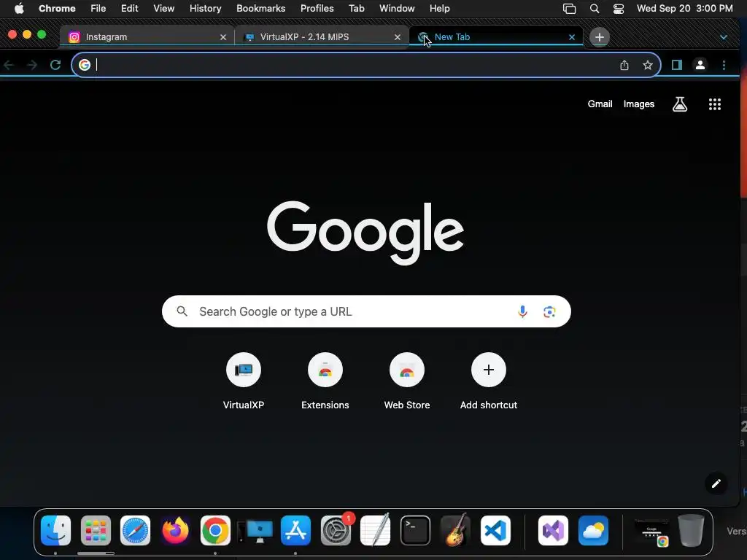747x560 pixels.
Task: Open Terminal from the dock
Action: coord(415,530)
